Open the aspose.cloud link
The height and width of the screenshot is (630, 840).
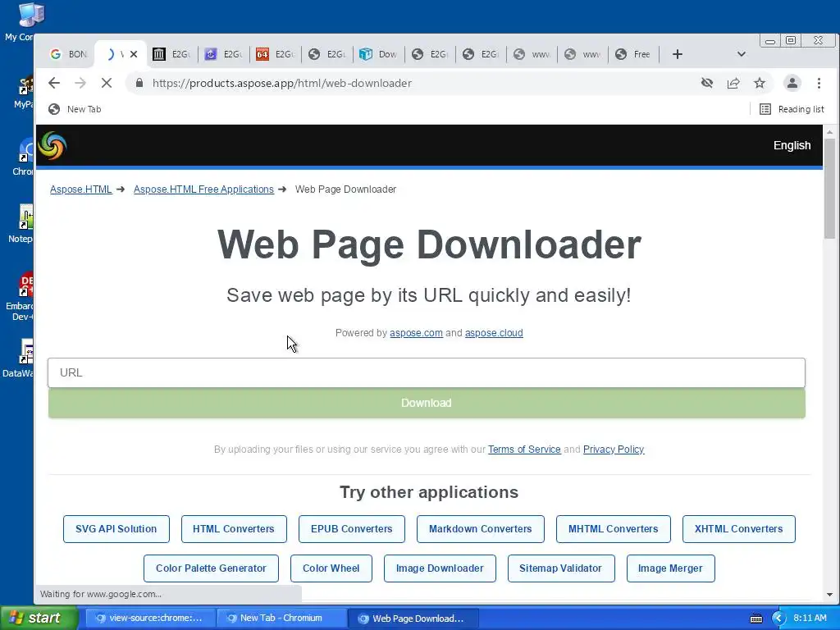coord(494,333)
